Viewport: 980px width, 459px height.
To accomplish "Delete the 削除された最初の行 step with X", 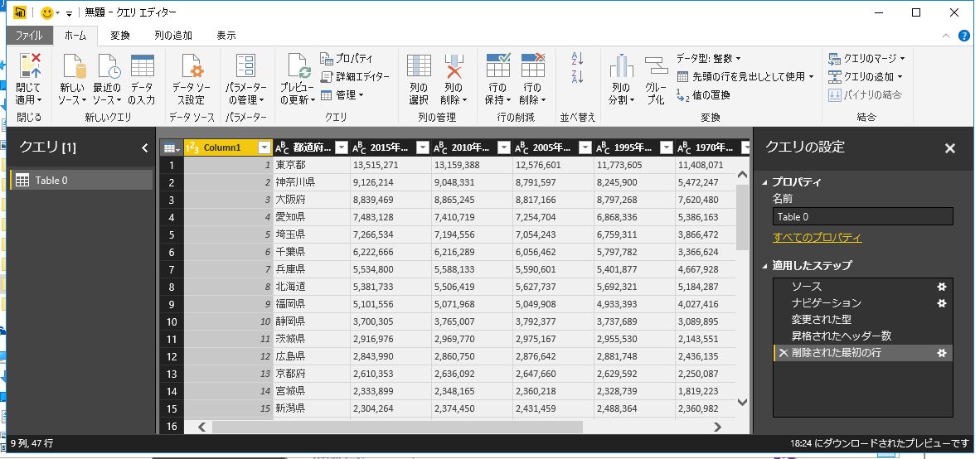I will coord(784,353).
